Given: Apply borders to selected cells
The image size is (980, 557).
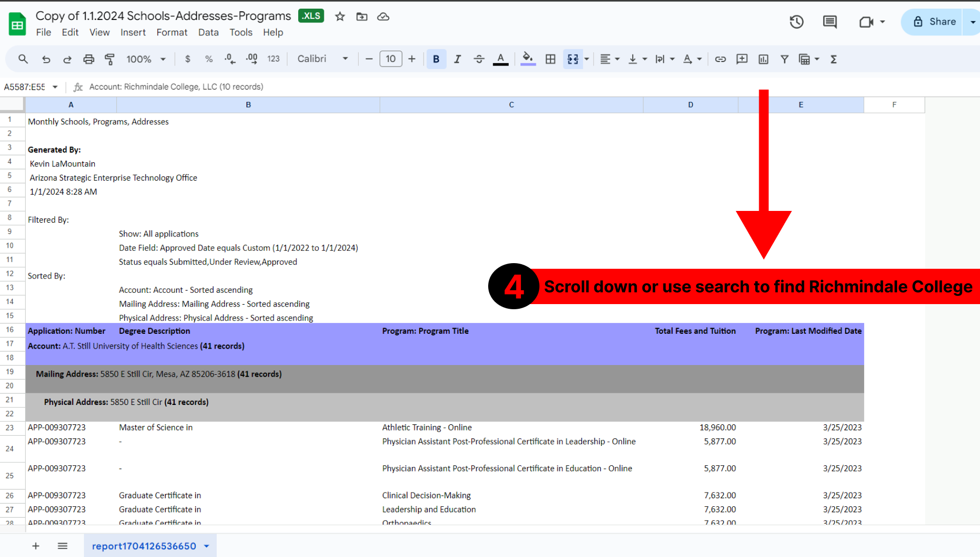Looking at the screenshot, I should click(550, 59).
